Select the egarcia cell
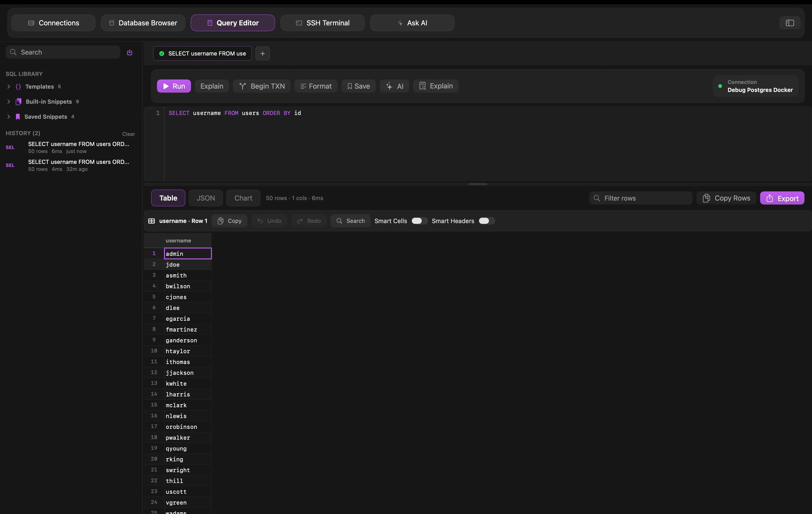This screenshot has height=514, width=812. [188, 319]
